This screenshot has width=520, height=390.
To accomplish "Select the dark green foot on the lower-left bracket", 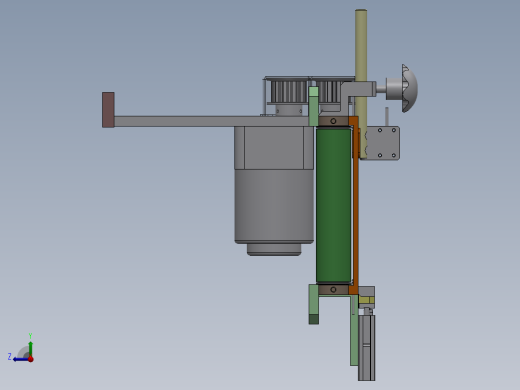I will (314, 319).
